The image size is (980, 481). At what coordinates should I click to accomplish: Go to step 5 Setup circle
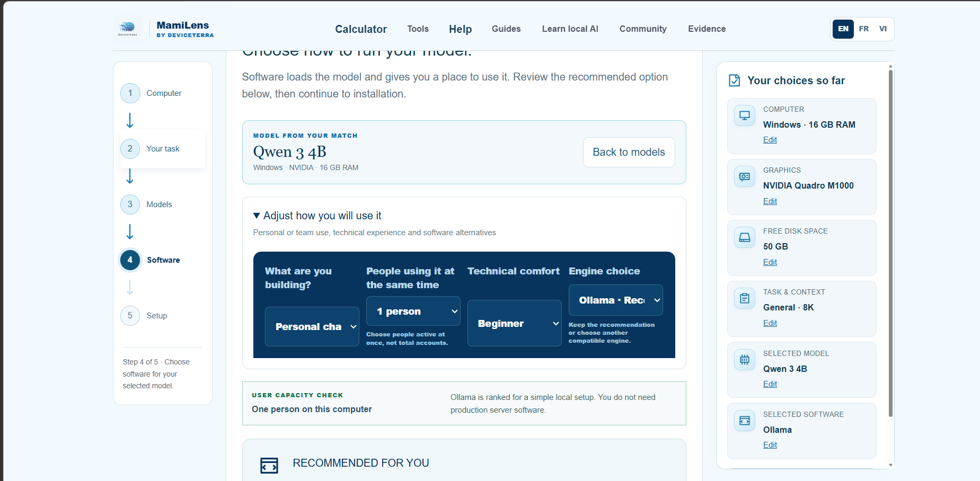(x=130, y=316)
